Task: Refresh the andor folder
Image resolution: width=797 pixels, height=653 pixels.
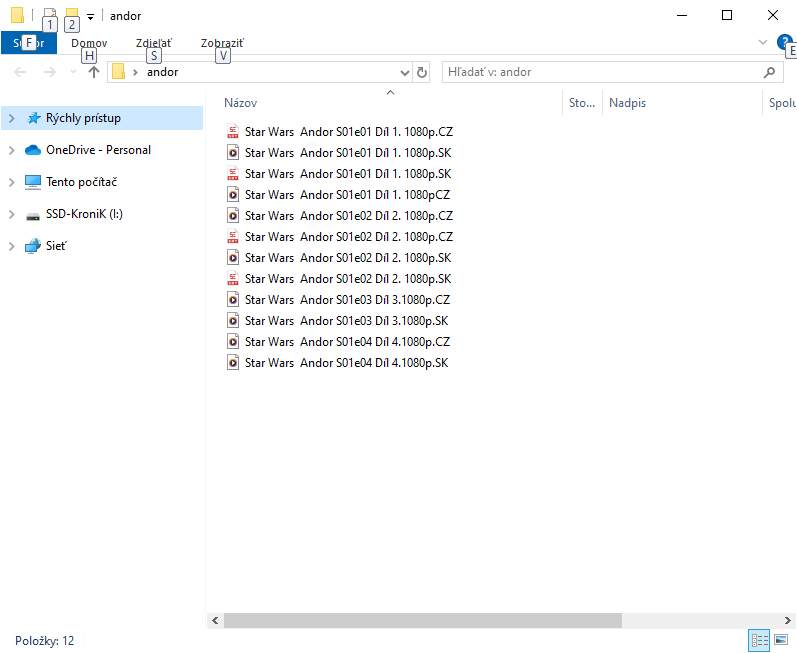Action: point(421,73)
